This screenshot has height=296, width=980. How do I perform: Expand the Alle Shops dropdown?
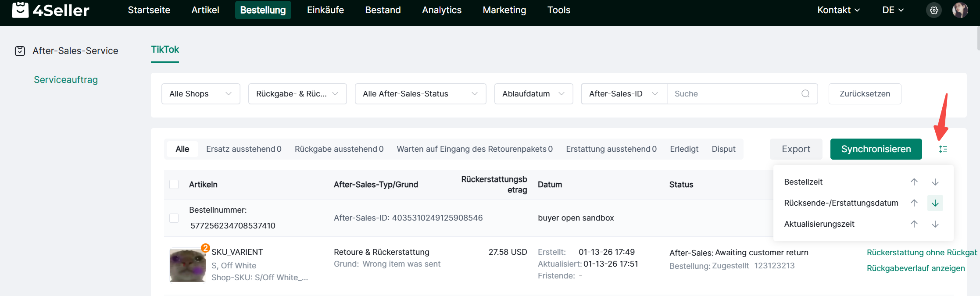click(x=200, y=94)
